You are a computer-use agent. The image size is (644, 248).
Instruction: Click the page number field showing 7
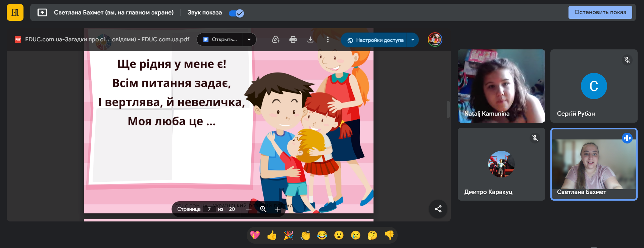point(209,209)
